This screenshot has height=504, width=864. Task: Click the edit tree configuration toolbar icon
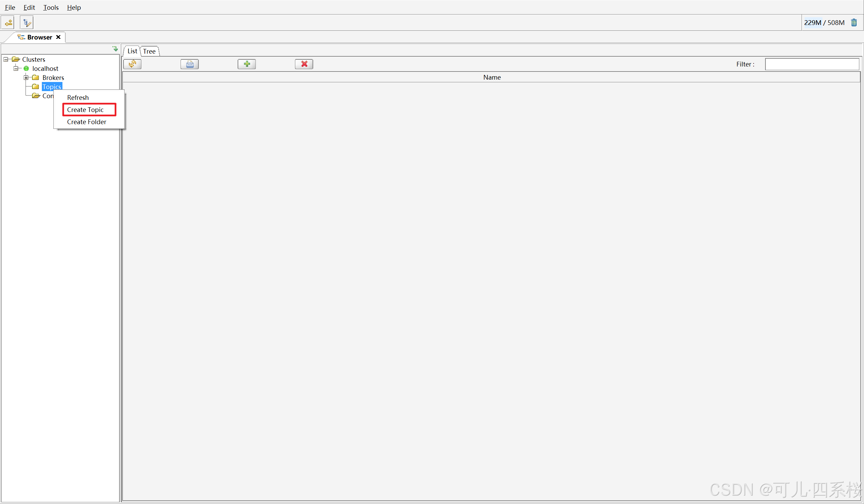point(27,23)
